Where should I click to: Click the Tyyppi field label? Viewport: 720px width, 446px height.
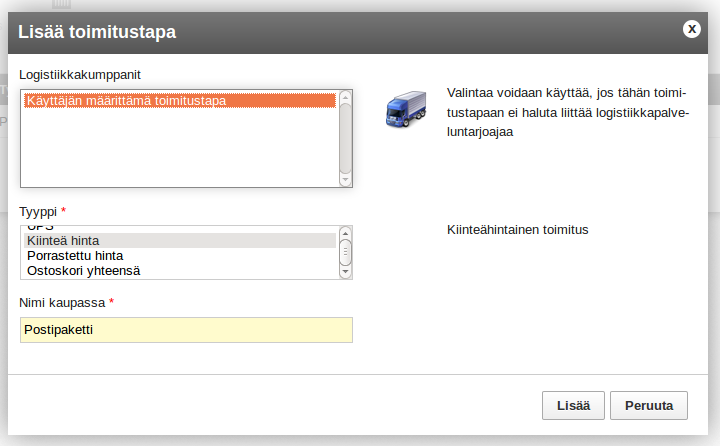(38, 212)
